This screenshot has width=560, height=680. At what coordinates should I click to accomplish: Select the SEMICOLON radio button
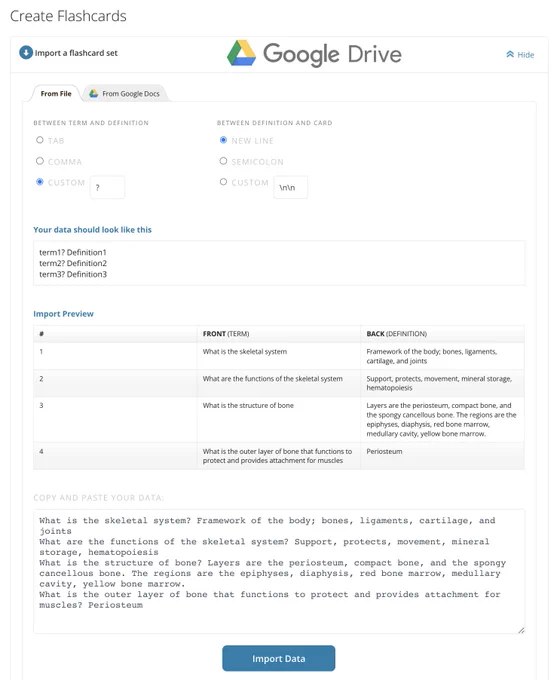[223, 161]
